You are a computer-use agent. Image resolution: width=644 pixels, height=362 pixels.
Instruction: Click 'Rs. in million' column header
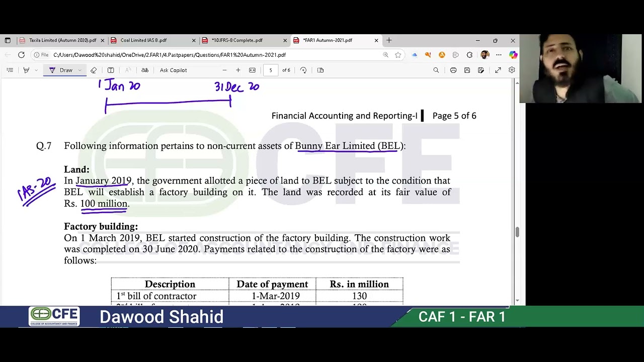point(359,284)
